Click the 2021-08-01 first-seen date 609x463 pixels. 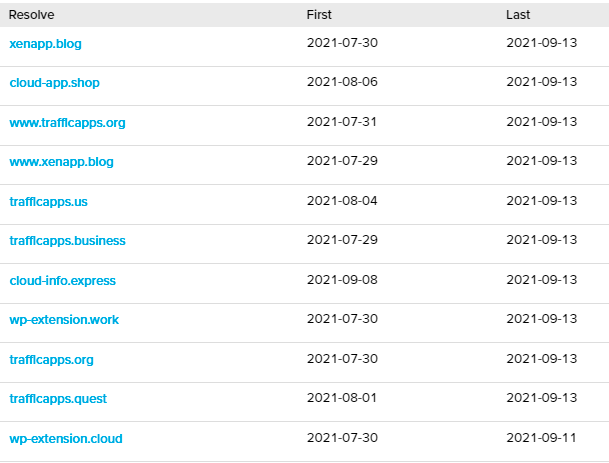click(x=342, y=399)
